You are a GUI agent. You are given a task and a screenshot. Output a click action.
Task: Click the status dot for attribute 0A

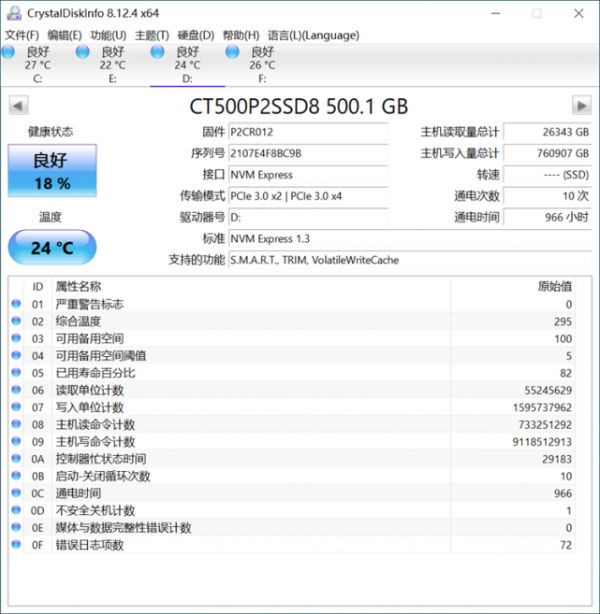(x=16, y=458)
